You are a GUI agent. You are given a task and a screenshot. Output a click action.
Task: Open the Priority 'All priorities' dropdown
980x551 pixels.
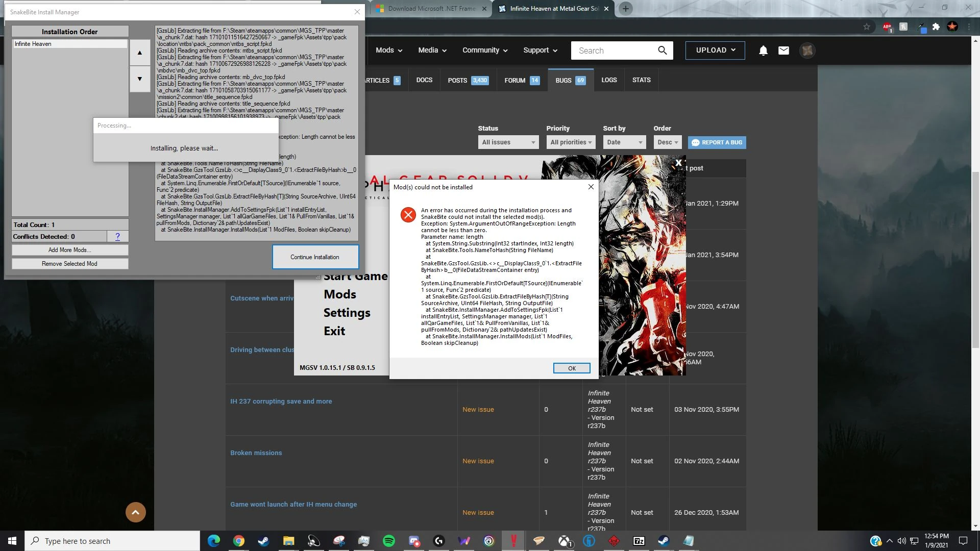[571, 142]
